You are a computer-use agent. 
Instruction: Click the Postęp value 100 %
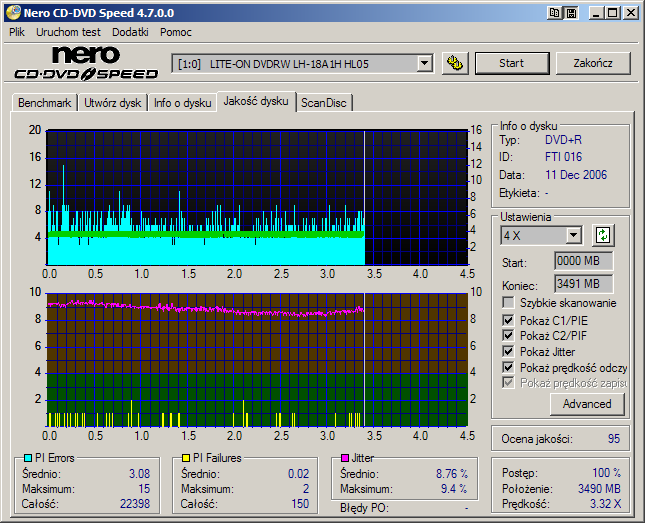[607, 473]
